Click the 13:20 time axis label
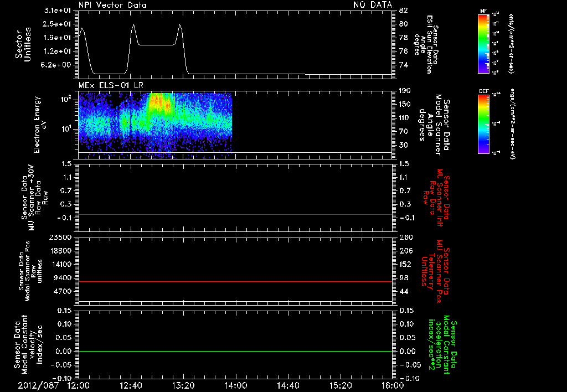 click(183, 385)
